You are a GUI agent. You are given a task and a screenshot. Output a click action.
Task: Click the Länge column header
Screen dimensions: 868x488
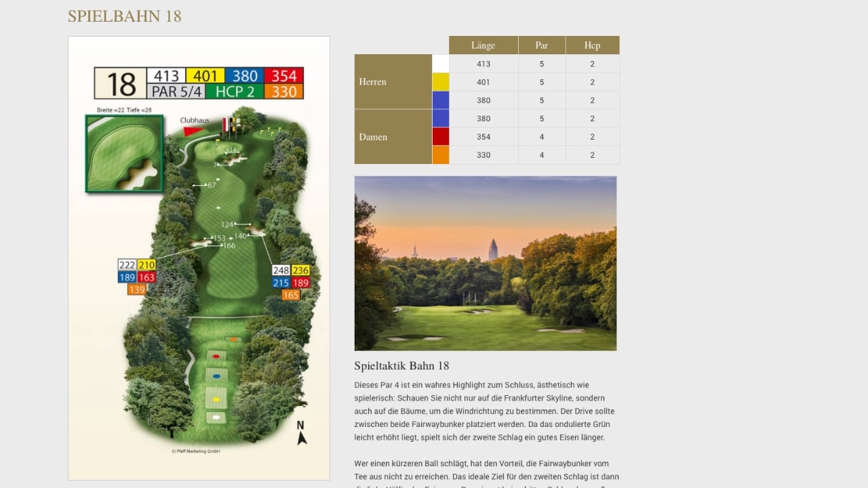tap(483, 45)
